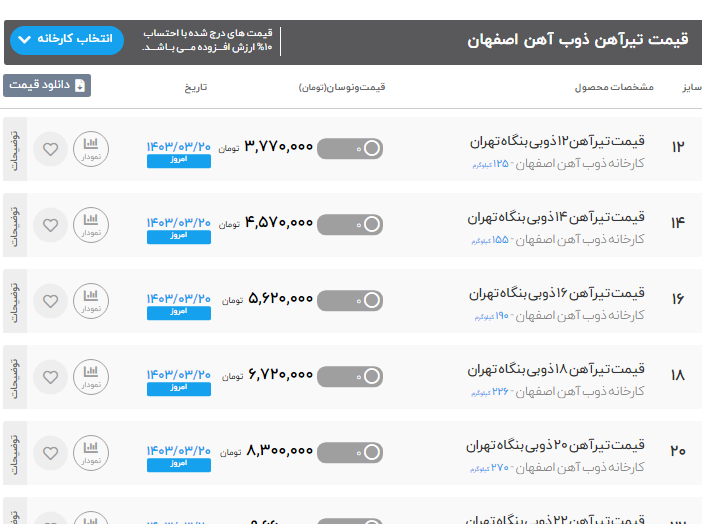Click the تاریخ column header
The width and height of the screenshot is (702, 524).
pos(195,87)
